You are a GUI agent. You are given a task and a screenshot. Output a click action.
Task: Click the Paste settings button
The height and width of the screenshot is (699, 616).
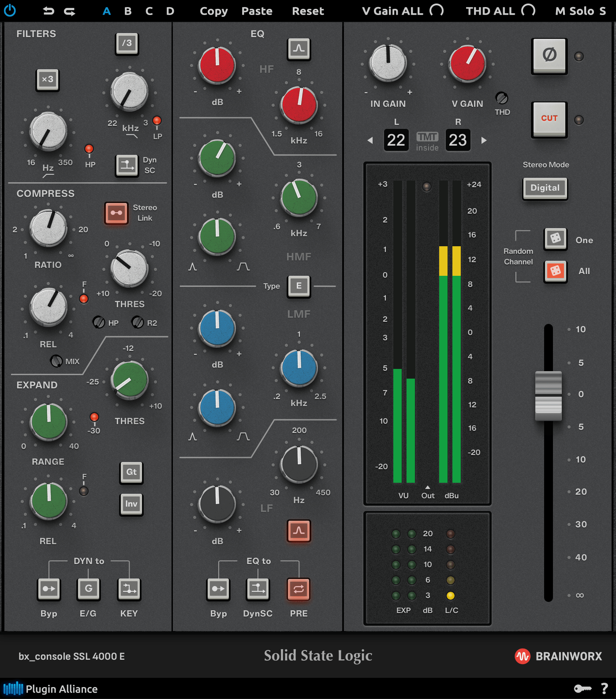[x=257, y=11]
